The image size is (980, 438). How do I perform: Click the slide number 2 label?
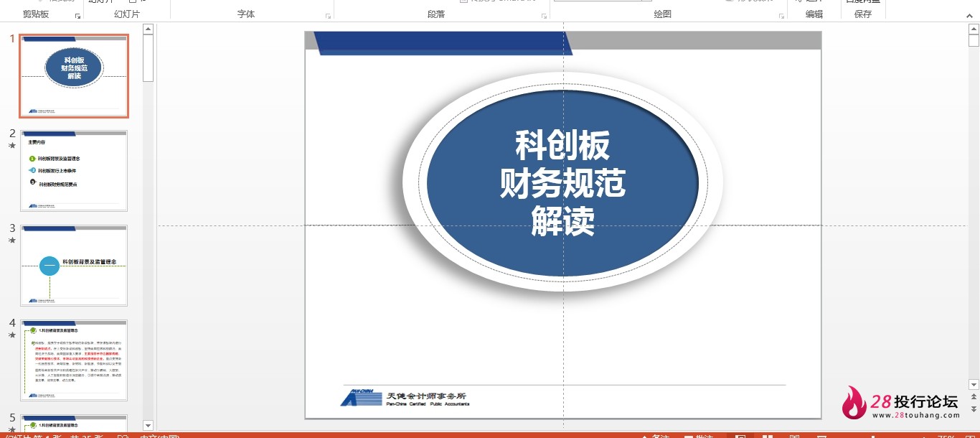click(x=12, y=134)
